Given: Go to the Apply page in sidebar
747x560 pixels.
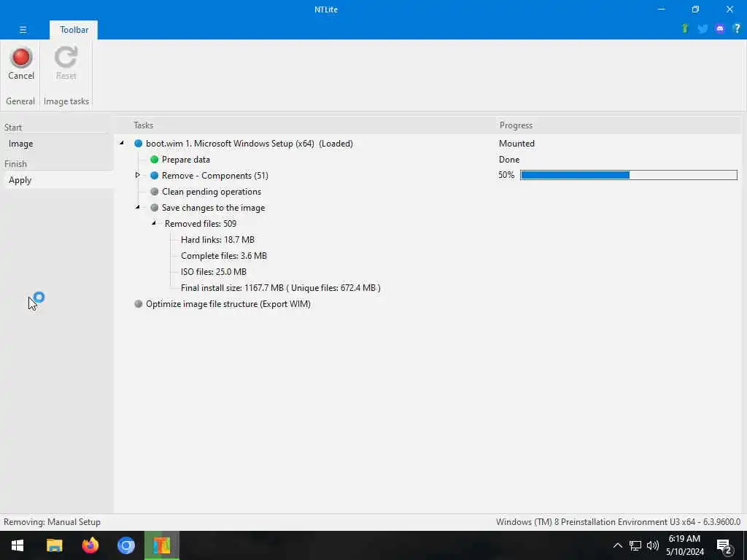Looking at the screenshot, I should pyautogui.click(x=20, y=181).
